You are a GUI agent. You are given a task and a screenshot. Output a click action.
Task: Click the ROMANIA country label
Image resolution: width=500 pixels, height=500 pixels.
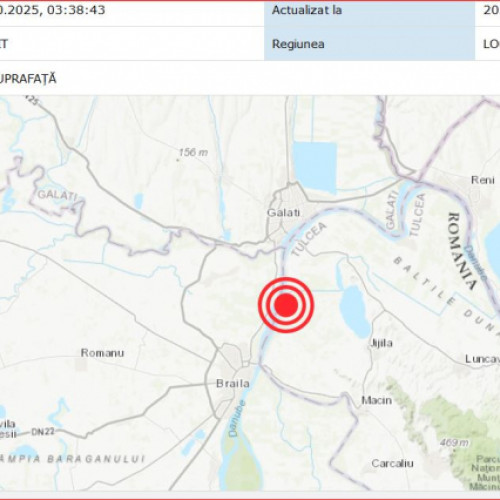point(463,251)
